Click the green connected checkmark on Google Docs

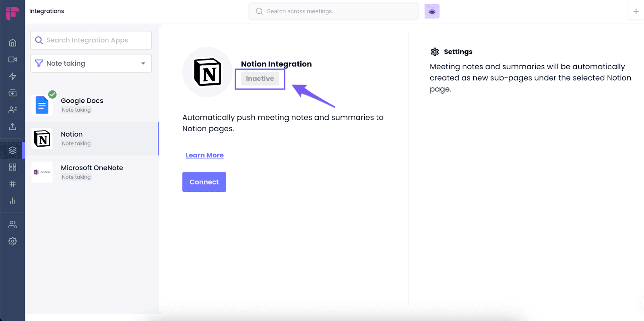click(x=52, y=94)
